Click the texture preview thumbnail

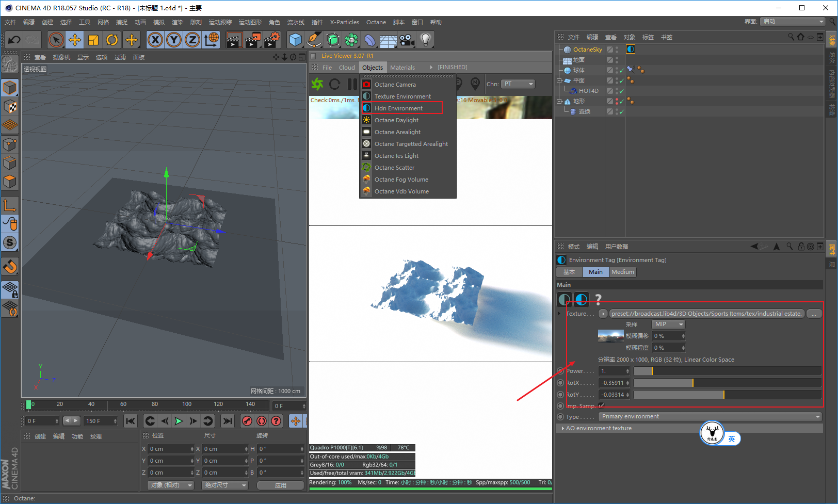click(x=611, y=336)
